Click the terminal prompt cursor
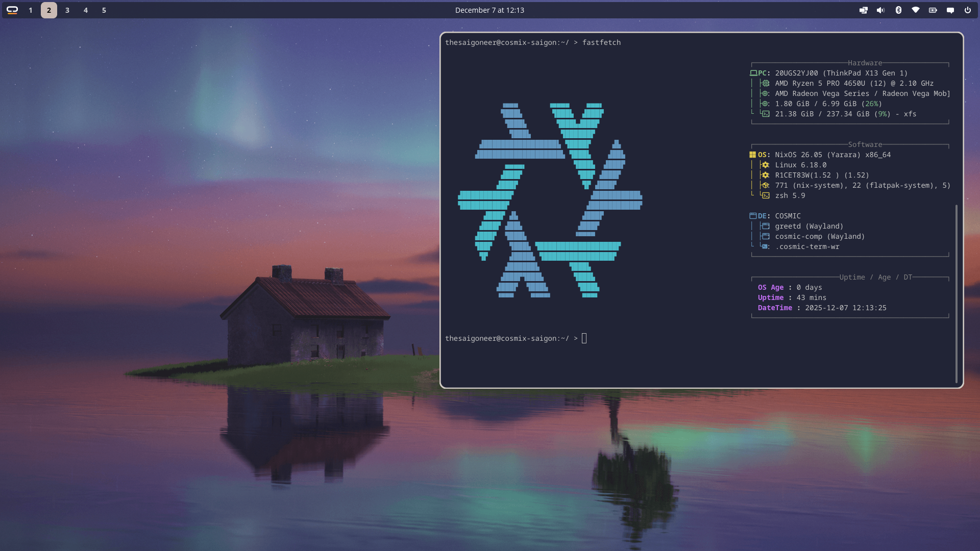980x551 pixels. coord(584,338)
